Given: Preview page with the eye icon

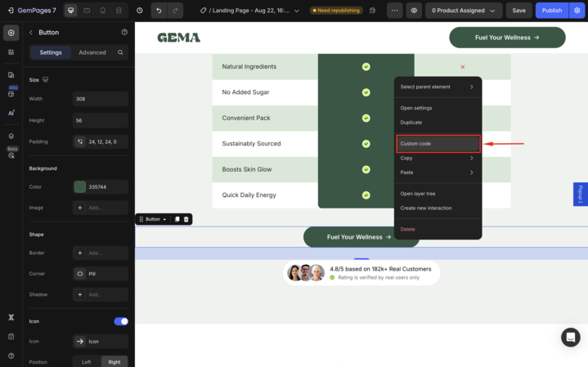Looking at the screenshot, I should coord(414,11).
